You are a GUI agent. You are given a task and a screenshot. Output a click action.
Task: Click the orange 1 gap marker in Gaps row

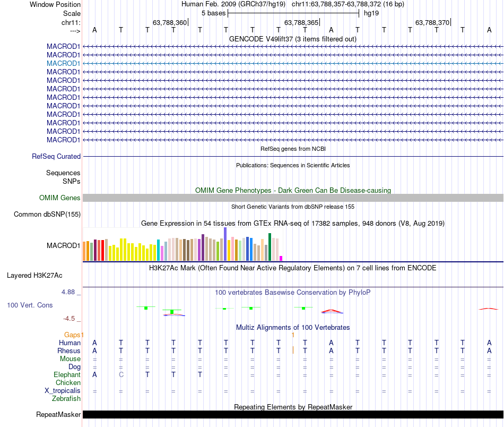click(293, 335)
